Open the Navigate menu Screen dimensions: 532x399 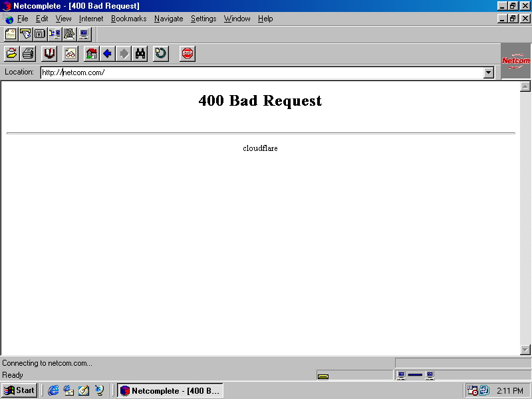[x=168, y=19]
